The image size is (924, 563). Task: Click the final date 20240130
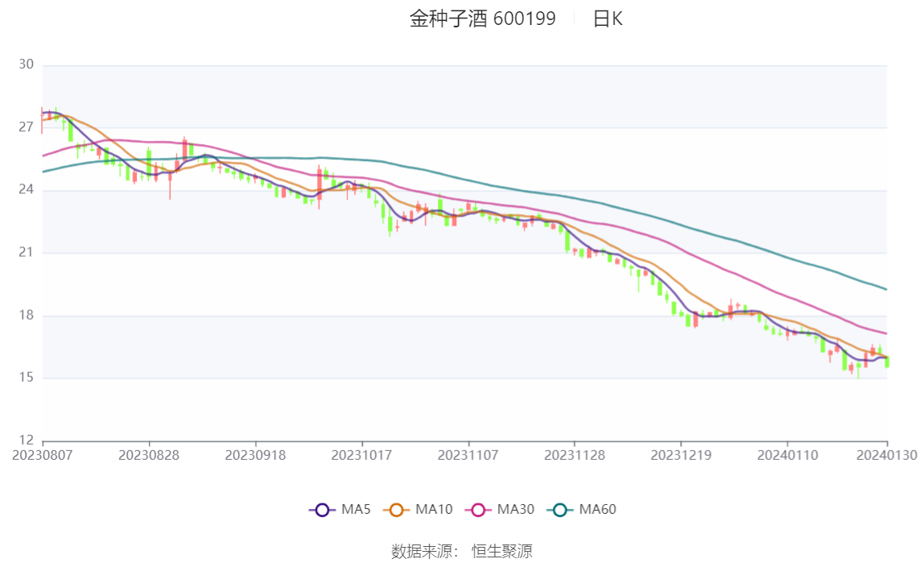click(887, 455)
